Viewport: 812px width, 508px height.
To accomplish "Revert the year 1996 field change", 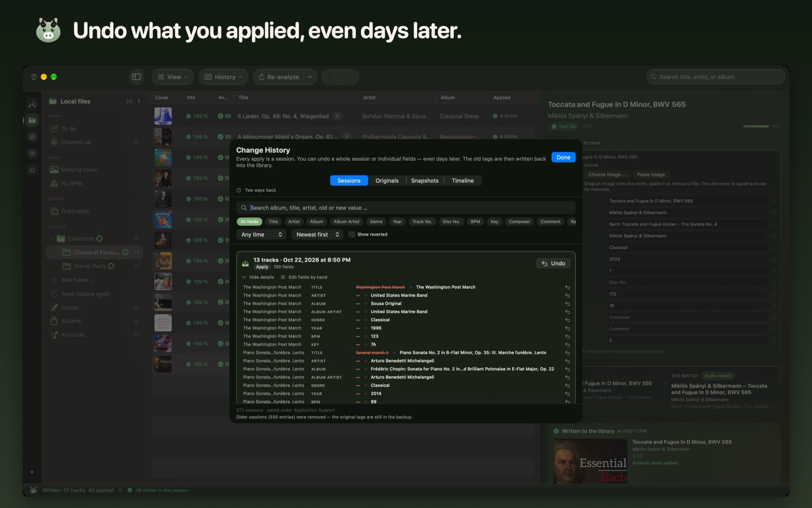I will pos(567,328).
